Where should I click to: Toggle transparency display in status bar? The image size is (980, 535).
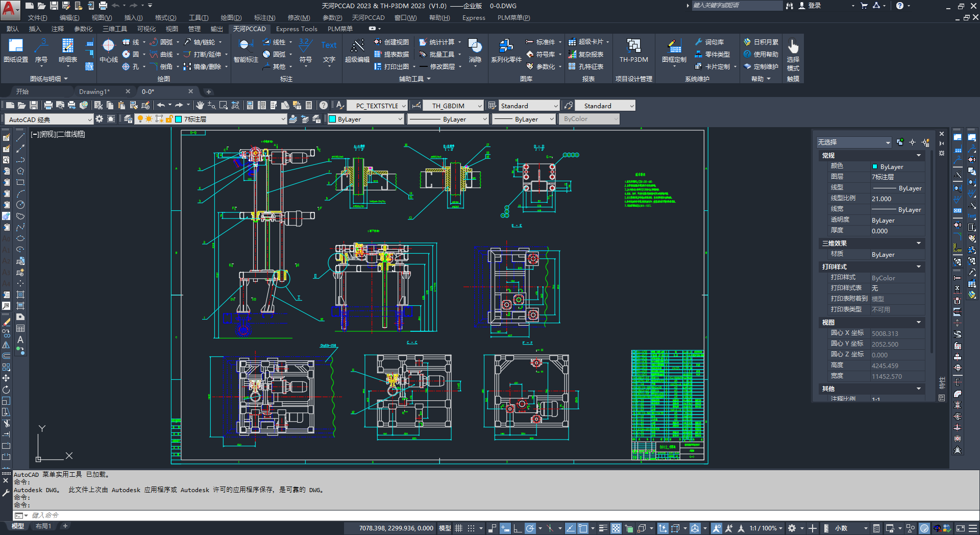[616, 528]
